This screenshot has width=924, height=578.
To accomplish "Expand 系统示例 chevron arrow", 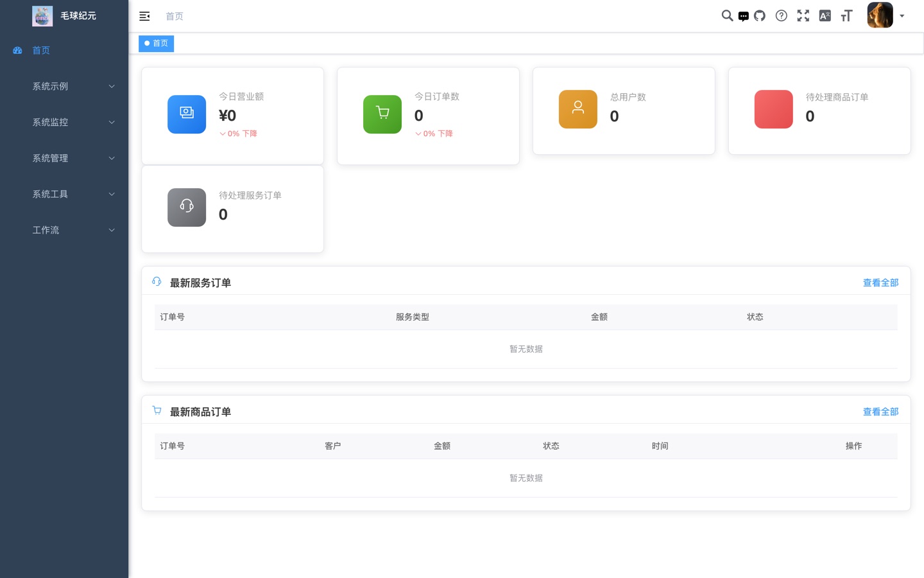I will click(112, 86).
